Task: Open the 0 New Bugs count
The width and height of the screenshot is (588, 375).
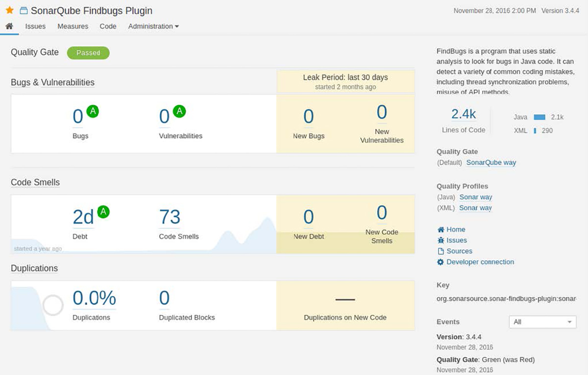Action: point(309,117)
